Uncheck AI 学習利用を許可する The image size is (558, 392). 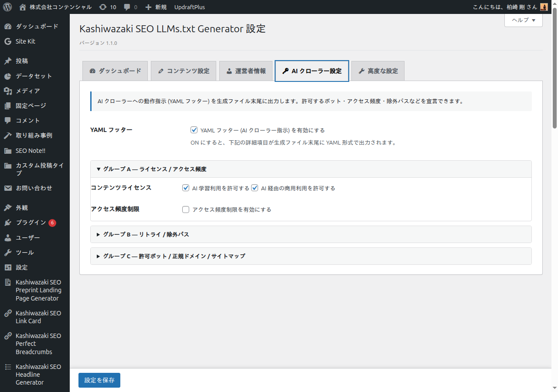pyautogui.click(x=186, y=188)
